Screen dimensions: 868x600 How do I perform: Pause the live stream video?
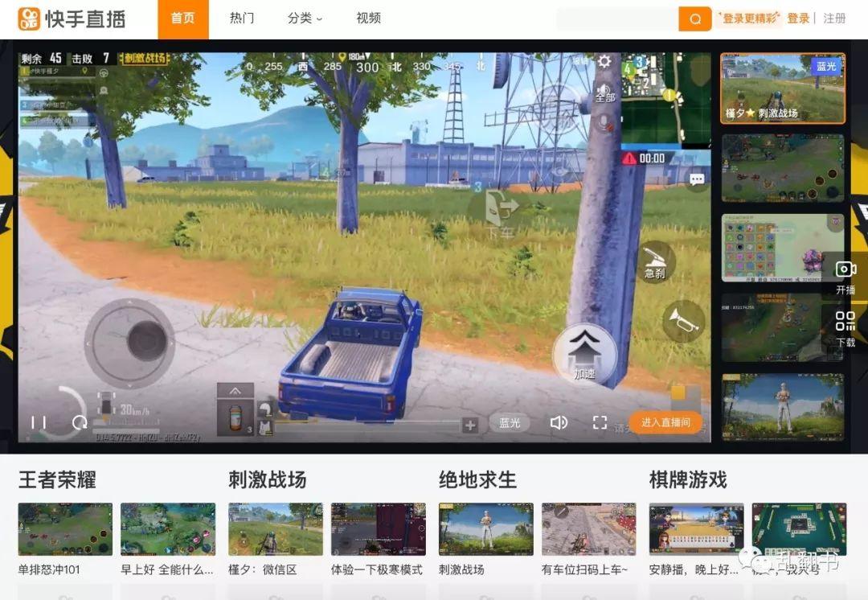pos(39,423)
